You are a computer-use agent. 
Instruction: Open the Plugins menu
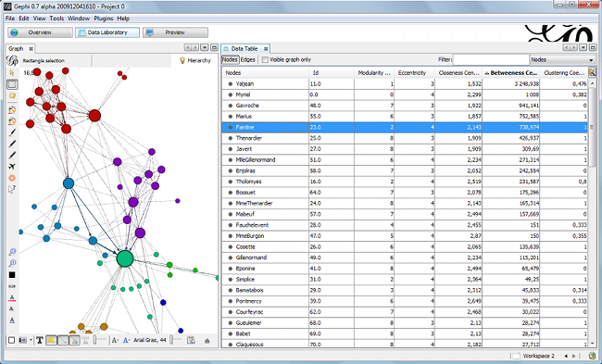(x=104, y=18)
